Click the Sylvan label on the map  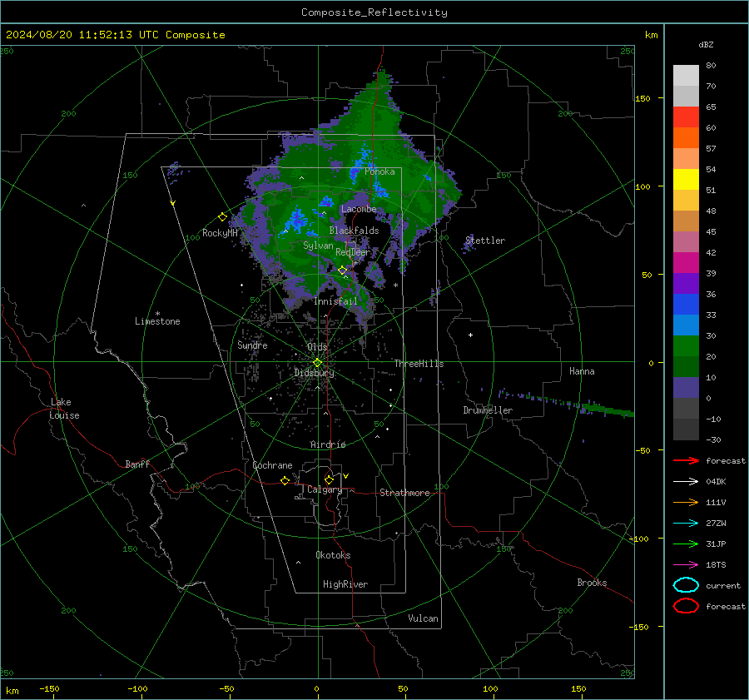318,246
